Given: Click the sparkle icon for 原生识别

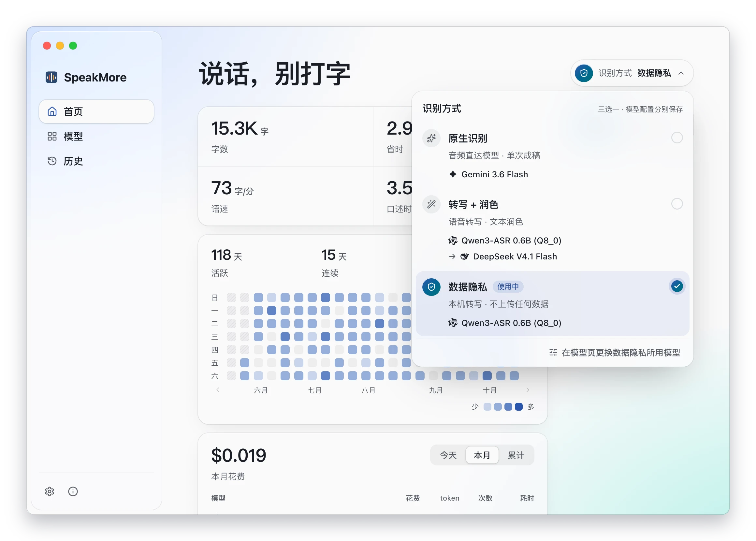Looking at the screenshot, I should (431, 138).
